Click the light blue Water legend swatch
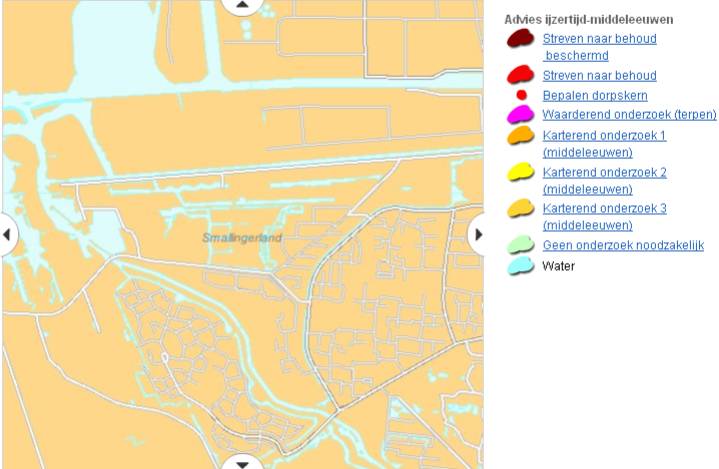719x469 pixels. tap(520, 266)
